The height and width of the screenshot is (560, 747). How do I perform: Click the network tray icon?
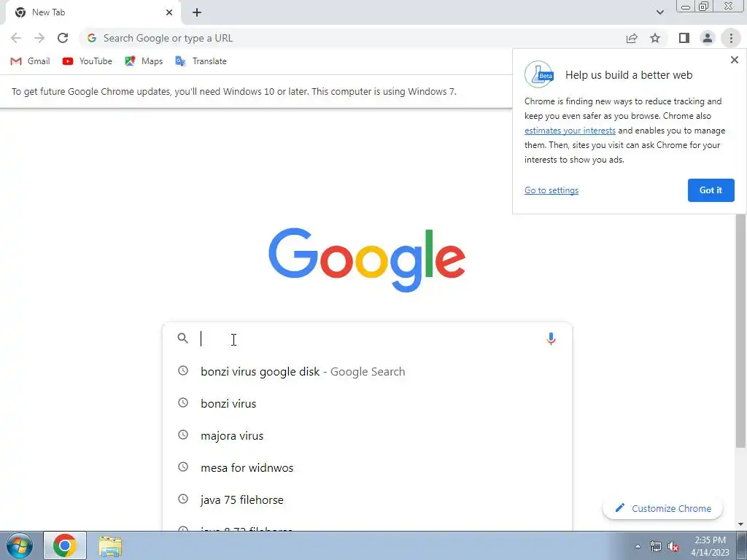click(656, 547)
